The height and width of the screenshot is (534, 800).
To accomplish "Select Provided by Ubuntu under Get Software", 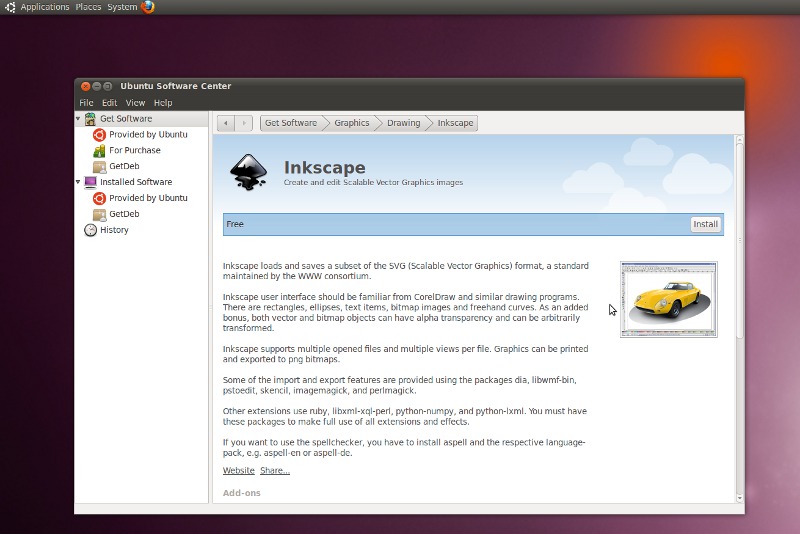I will 148,135.
